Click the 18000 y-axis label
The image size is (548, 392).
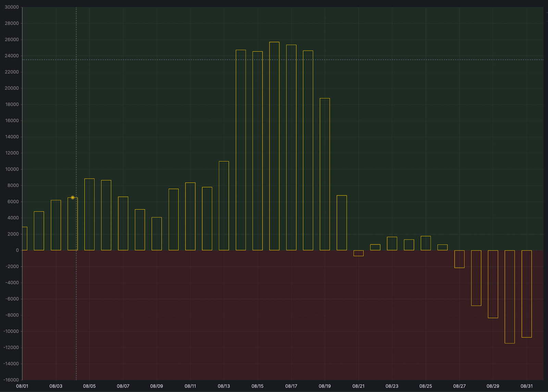coord(12,105)
